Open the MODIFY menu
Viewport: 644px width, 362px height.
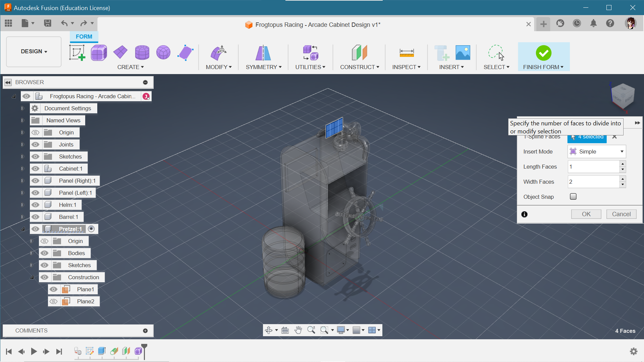point(219,67)
